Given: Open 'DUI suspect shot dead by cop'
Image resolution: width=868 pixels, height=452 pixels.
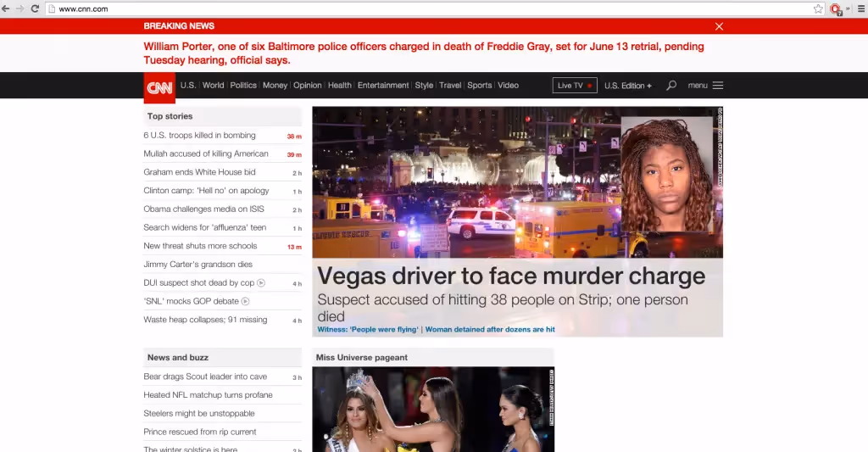Looking at the screenshot, I should tap(198, 283).
